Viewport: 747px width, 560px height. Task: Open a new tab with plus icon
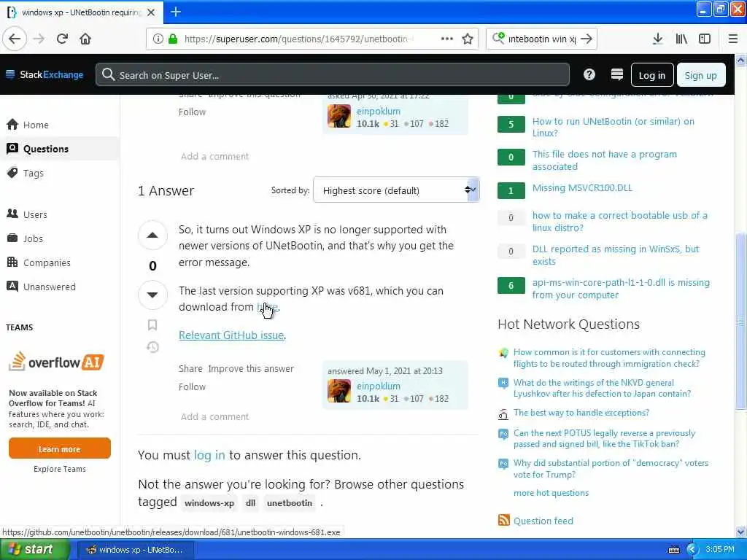tap(176, 12)
